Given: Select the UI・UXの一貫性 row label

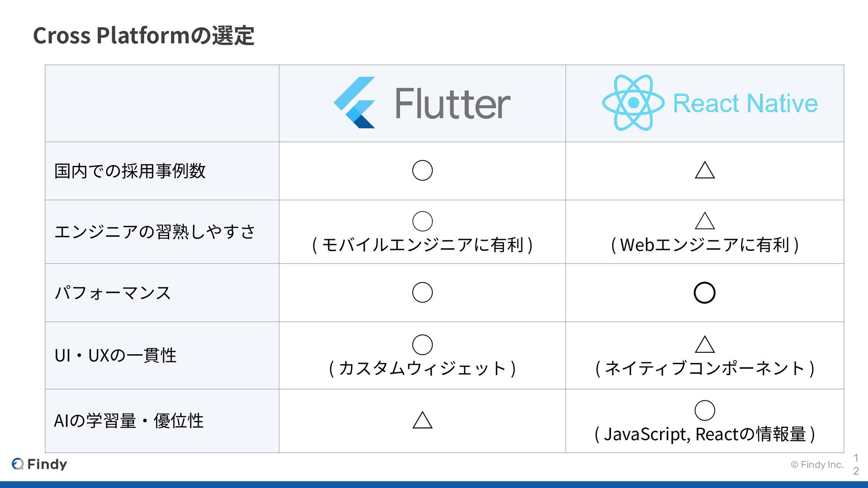Looking at the screenshot, I should [115, 356].
